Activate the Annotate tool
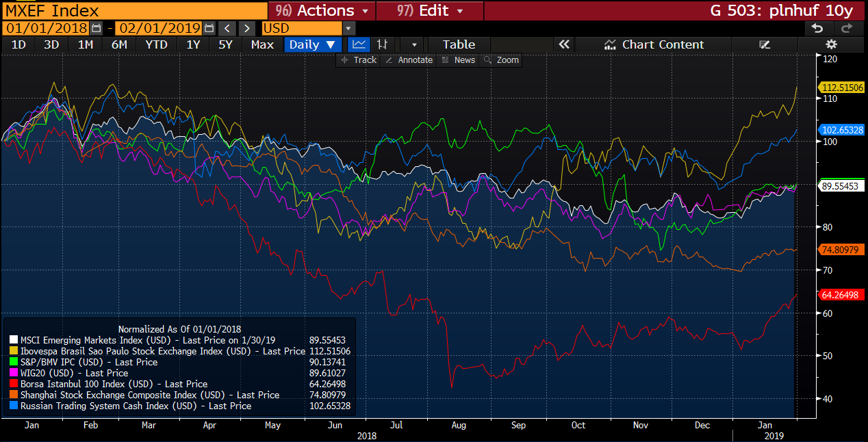 [x=409, y=60]
